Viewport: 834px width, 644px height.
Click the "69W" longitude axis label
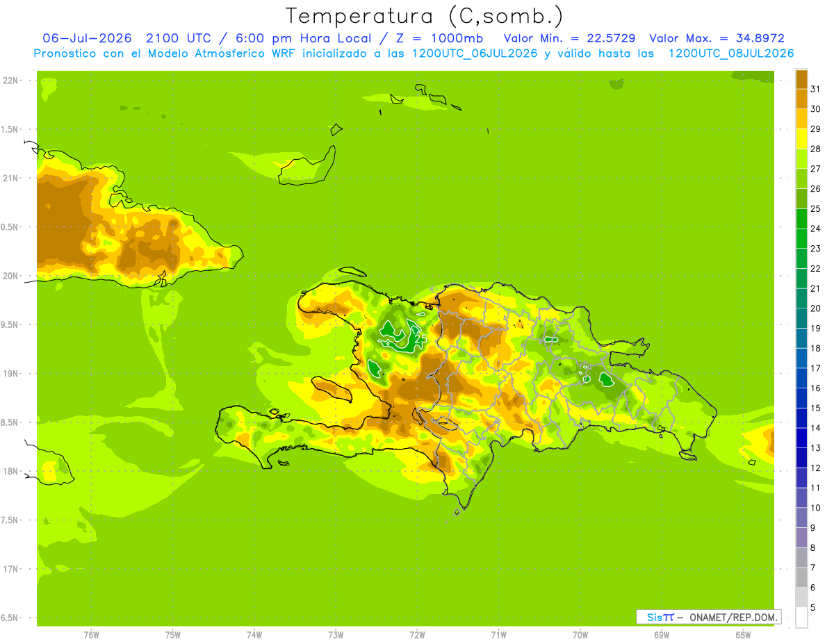[662, 634]
